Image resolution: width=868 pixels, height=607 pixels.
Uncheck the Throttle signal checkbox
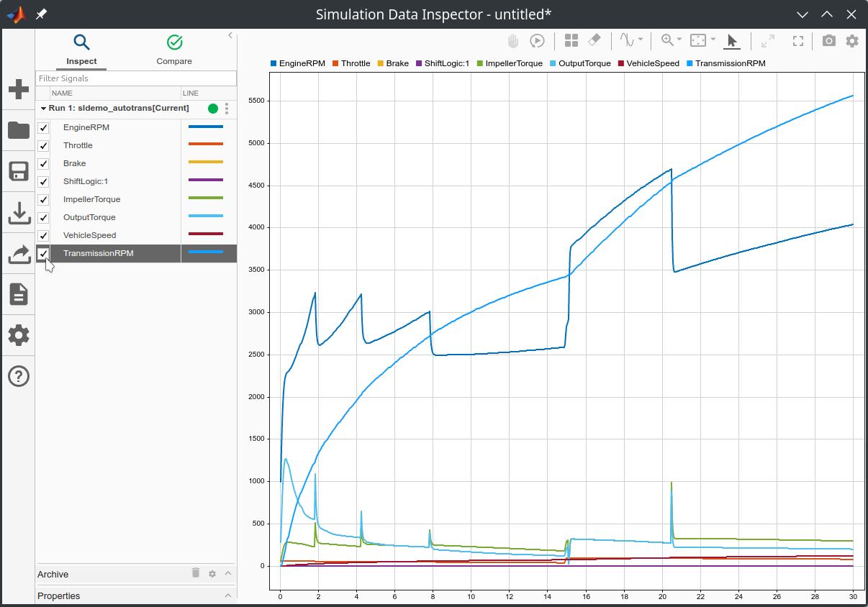click(43, 145)
